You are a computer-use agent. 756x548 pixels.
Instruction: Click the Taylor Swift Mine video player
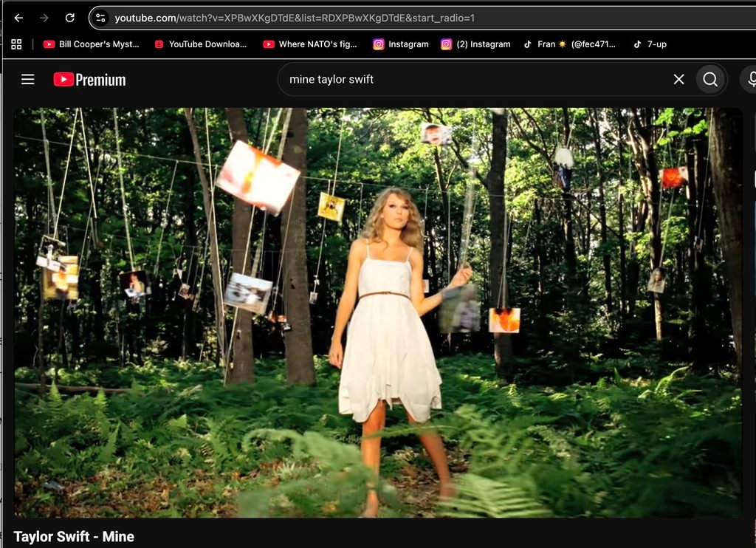coord(379,312)
